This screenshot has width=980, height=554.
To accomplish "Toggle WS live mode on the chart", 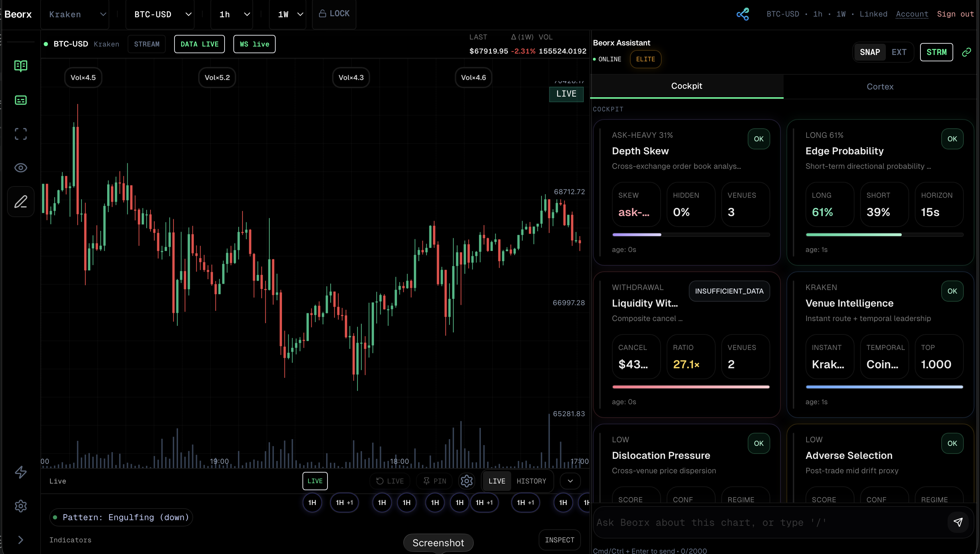I will pyautogui.click(x=254, y=44).
